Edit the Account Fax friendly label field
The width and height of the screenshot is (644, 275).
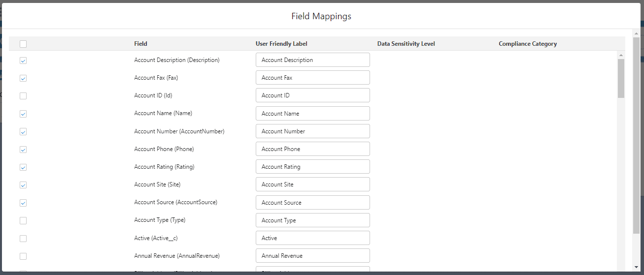312,78
